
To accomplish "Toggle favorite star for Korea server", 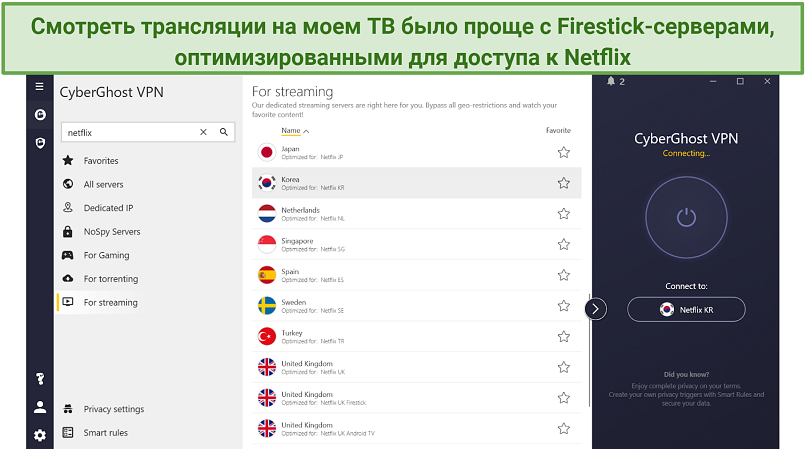I will point(564,183).
